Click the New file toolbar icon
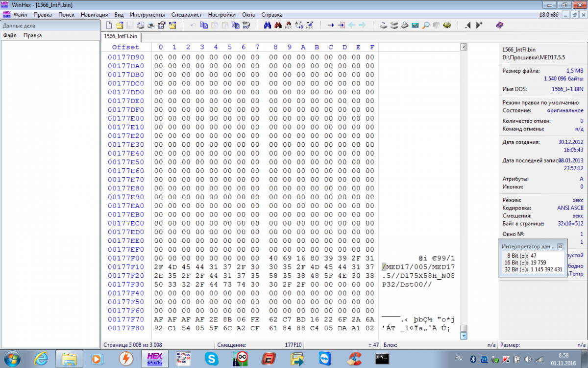This screenshot has width=588, height=368. pos(109,25)
